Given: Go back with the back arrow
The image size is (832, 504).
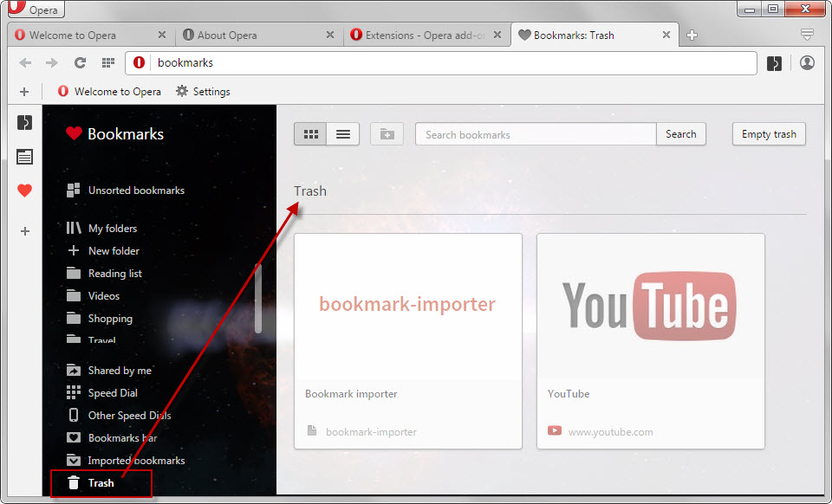Looking at the screenshot, I should (x=25, y=63).
